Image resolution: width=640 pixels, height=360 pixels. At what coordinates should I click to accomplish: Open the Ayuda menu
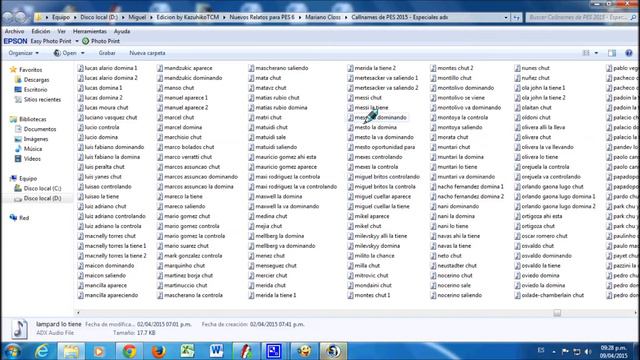point(122,31)
